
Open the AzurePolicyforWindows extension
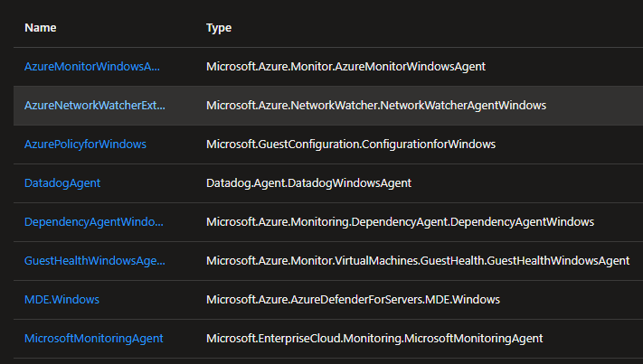(85, 145)
